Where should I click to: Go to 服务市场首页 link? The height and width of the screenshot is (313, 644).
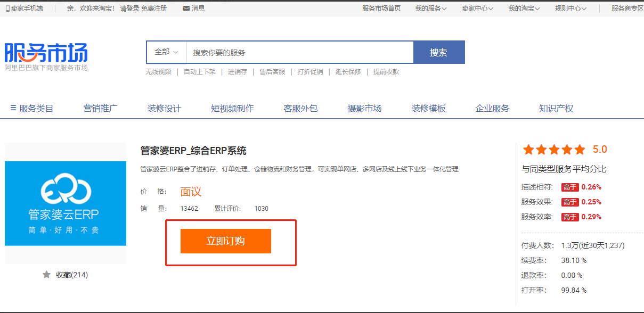(x=381, y=9)
